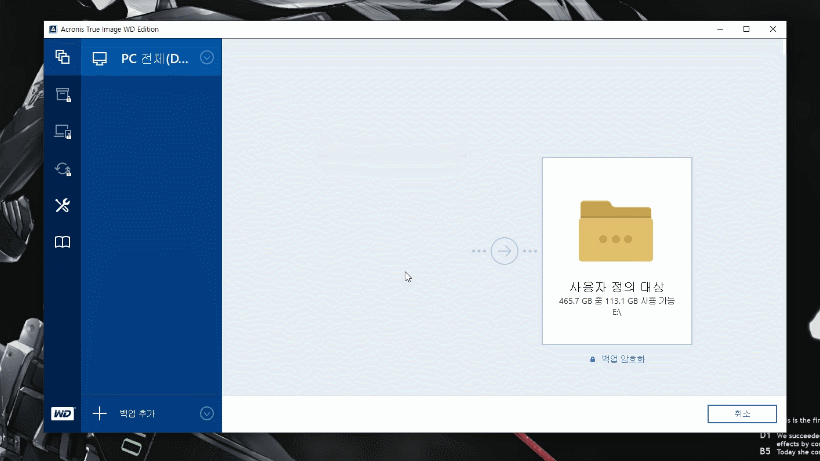Open the 백업 암호화 encryption link
This screenshot has height=461, width=820.
[x=623, y=359]
